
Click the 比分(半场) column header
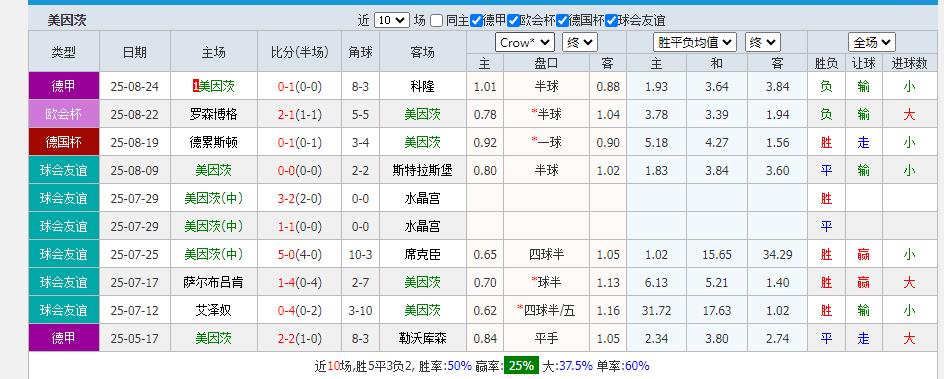click(x=300, y=52)
